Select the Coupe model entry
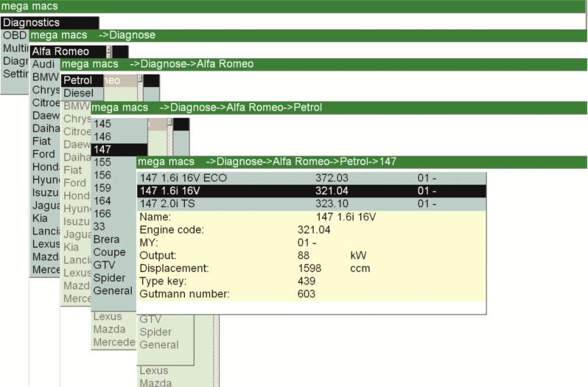The height and width of the screenshot is (387, 588). [x=109, y=252]
